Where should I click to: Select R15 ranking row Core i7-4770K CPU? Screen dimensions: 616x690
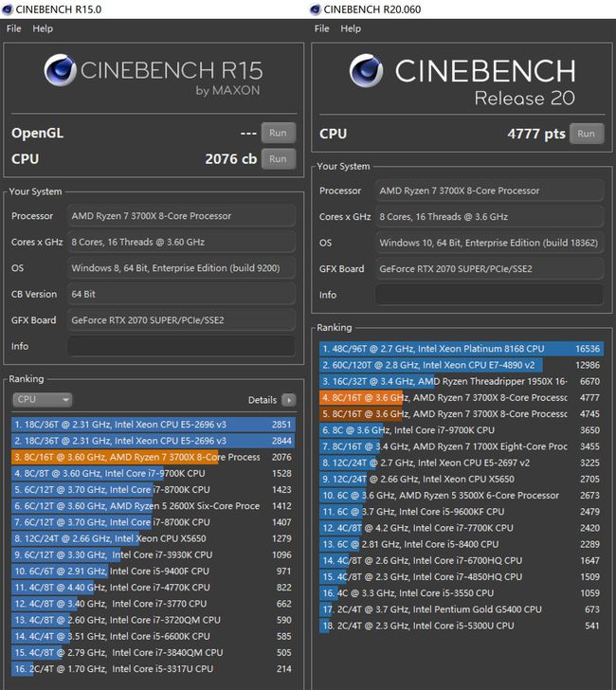pyautogui.click(x=154, y=588)
